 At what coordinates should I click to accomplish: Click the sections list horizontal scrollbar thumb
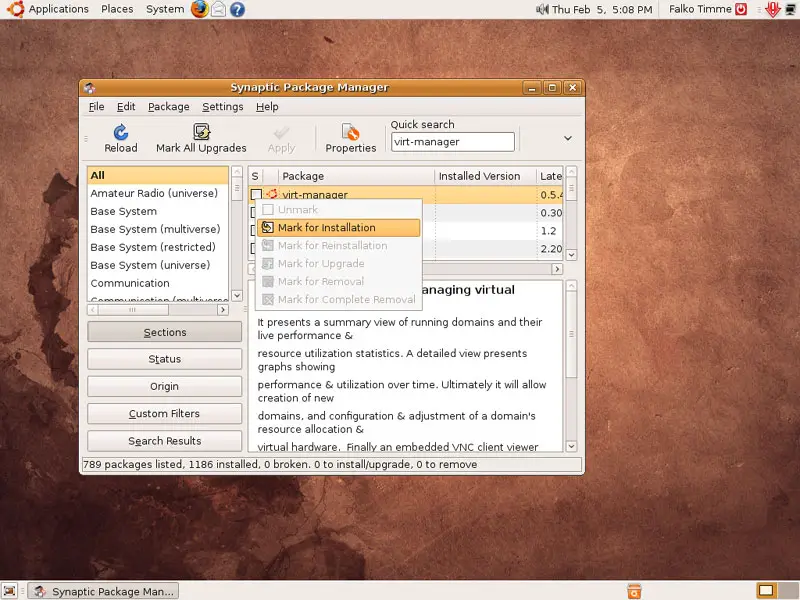tap(133, 310)
